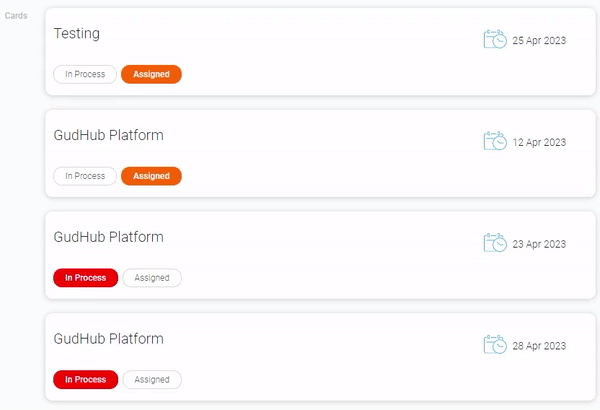Open GudHub Platform card dated 28 Apr
This screenshot has width=600, height=410.
tap(108, 339)
